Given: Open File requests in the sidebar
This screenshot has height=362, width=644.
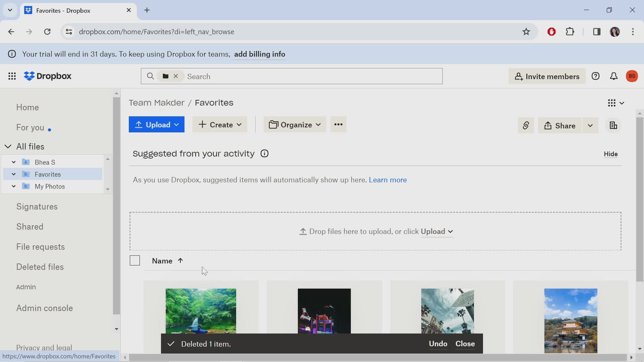Looking at the screenshot, I should click(x=41, y=247).
